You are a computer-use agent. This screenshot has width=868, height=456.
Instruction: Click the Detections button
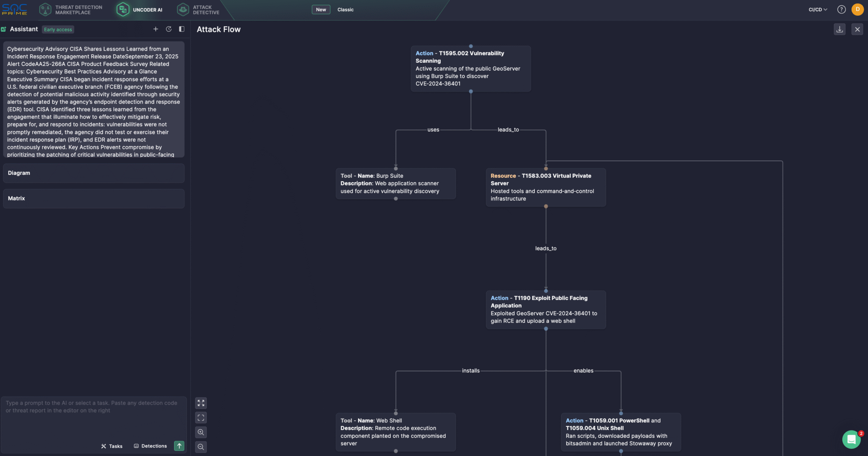tap(150, 446)
